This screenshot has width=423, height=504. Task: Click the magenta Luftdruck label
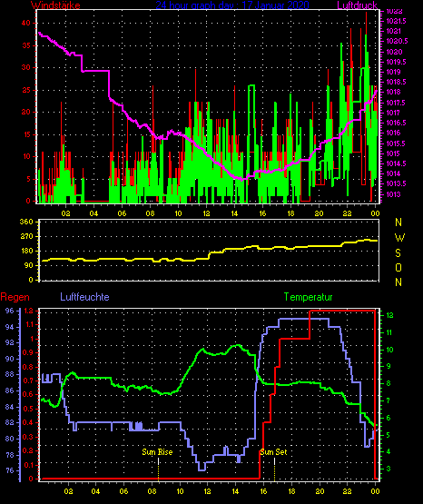click(x=357, y=5)
